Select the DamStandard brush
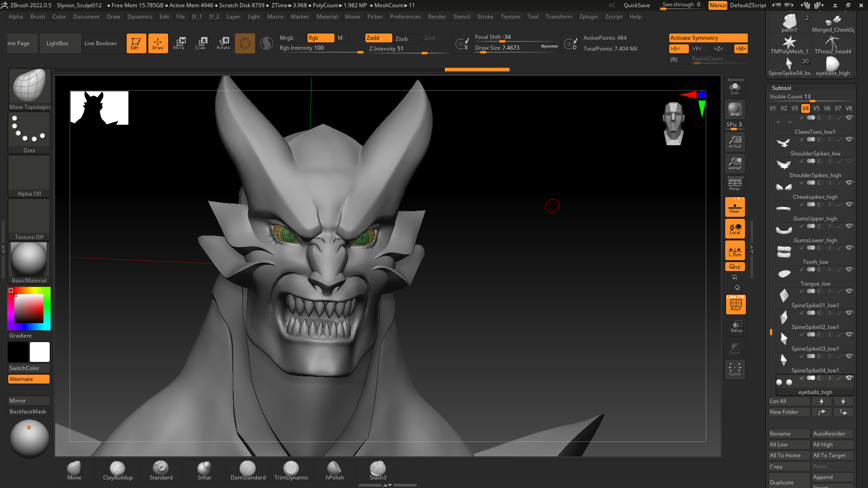The image size is (868, 488). coord(247,468)
